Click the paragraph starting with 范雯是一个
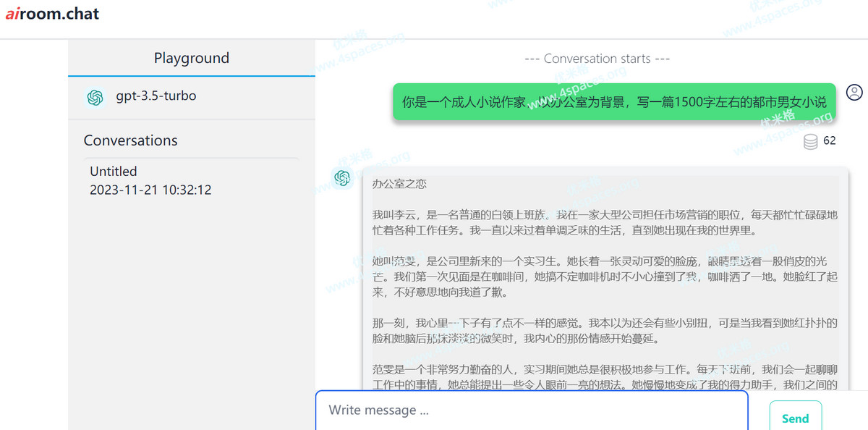The width and height of the screenshot is (868, 430). point(604,376)
